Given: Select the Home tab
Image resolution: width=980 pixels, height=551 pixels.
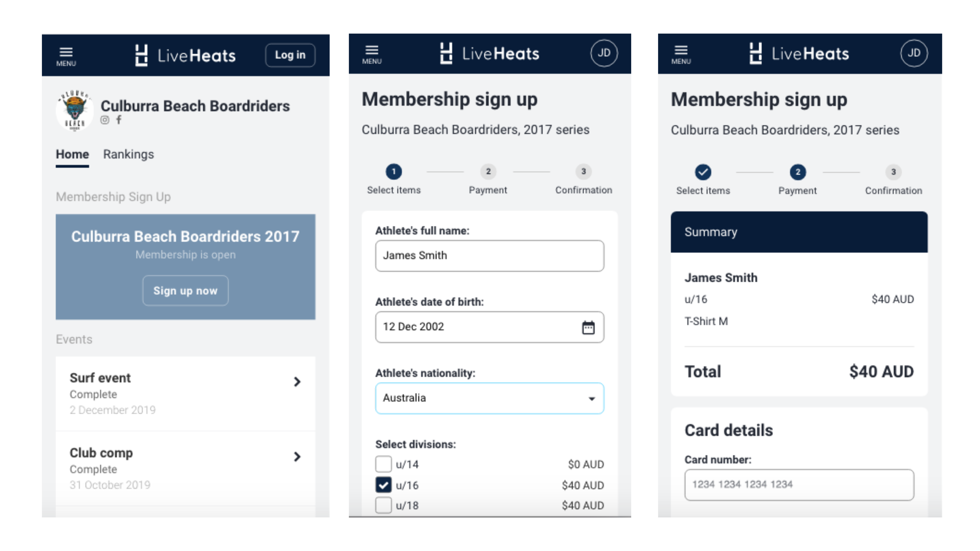Looking at the screenshot, I should [x=72, y=154].
